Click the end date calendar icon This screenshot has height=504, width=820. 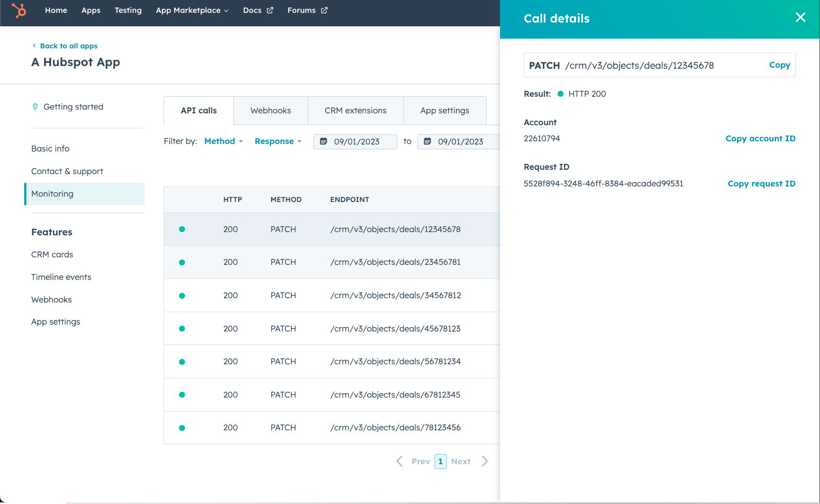[427, 141]
